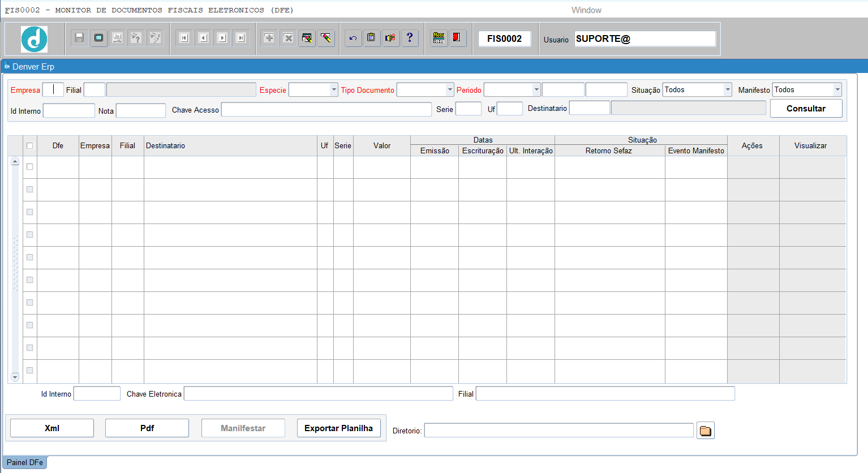Click the Consultar button
Screen dimensions: 868x473
(806, 109)
